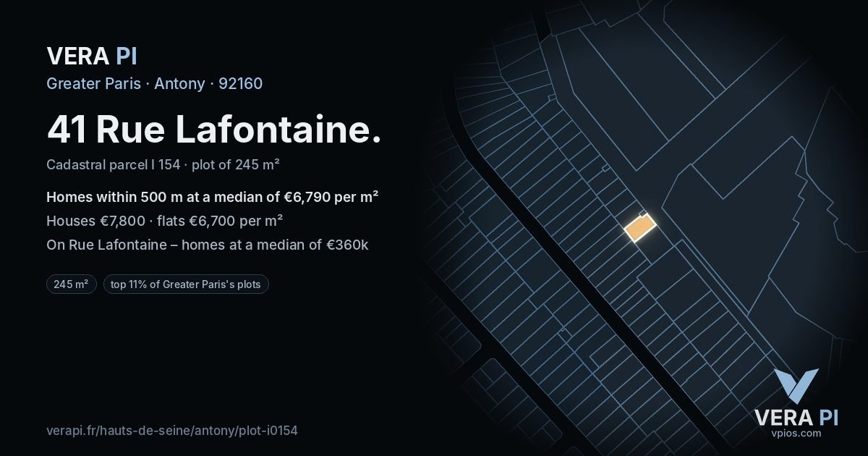Click the VERA PI title at top left
The image size is (868, 456).
[x=92, y=56]
